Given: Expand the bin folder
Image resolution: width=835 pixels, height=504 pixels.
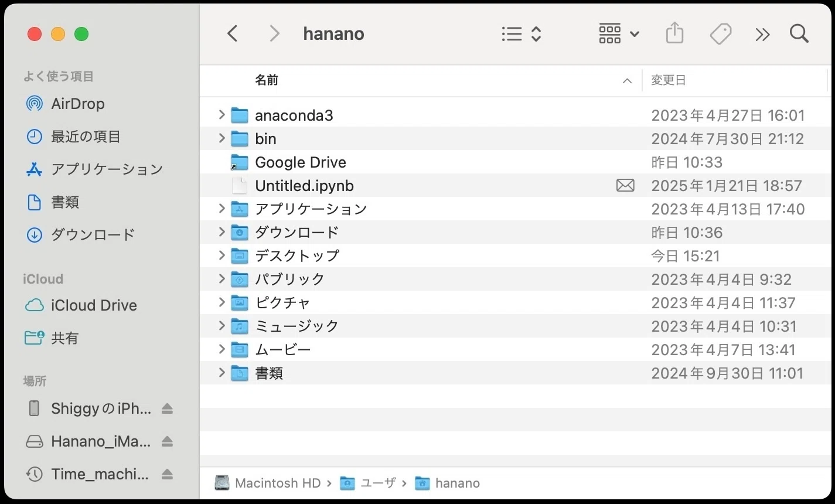Looking at the screenshot, I should point(221,138).
